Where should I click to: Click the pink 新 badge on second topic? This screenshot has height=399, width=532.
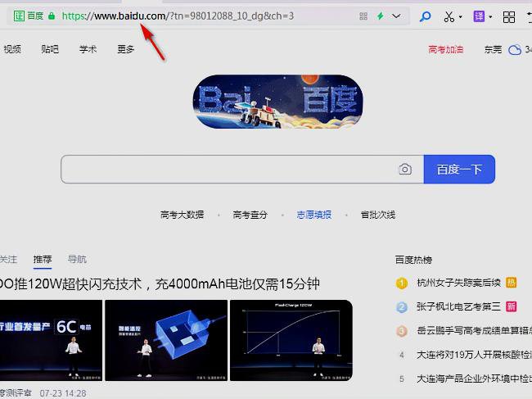pos(512,306)
